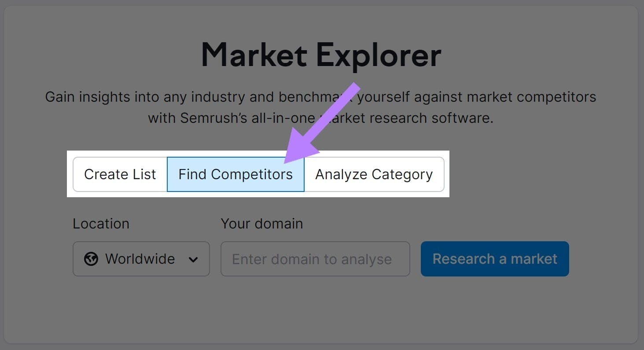Click the word "Worldwide" in the selector
The image size is (644, 350).
coord(140,259)
